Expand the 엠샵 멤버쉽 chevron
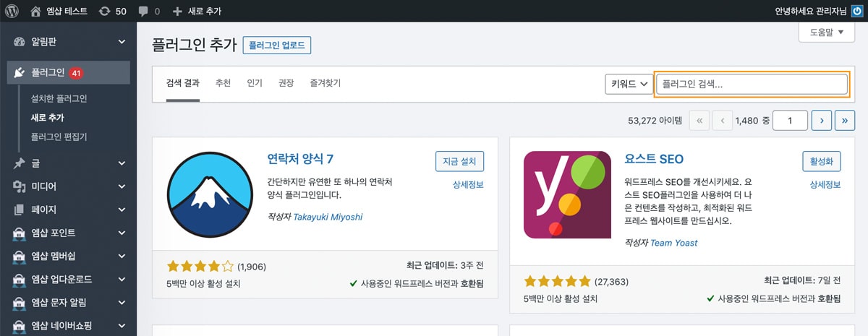 pos(122,256)
